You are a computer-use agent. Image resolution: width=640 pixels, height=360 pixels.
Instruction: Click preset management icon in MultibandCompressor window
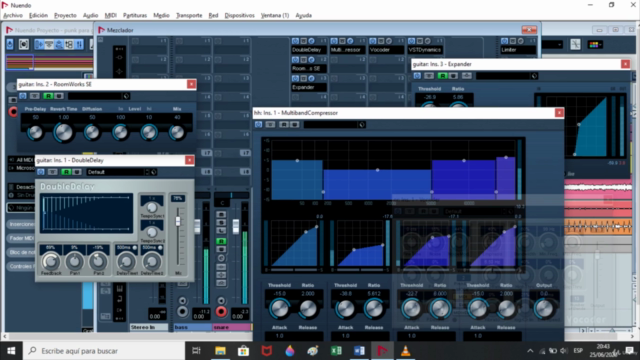[362, 124]
